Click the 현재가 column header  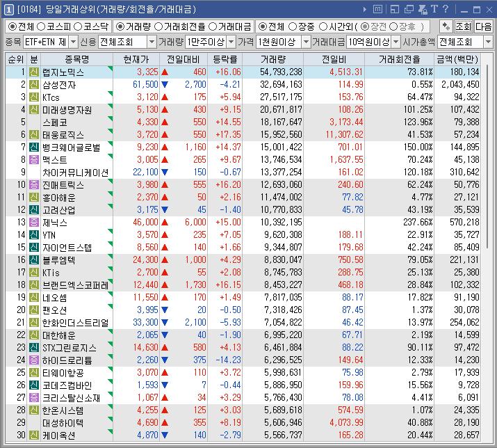tap(136, 59)
